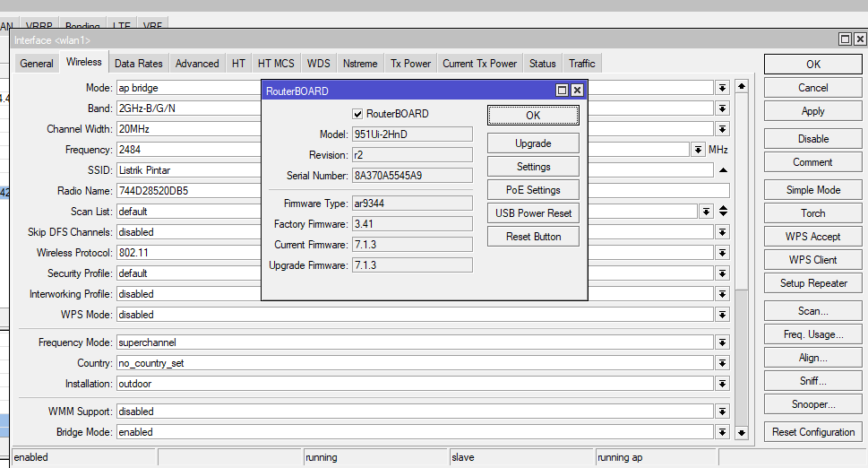Collapse the SSID field arrow
The image size is (868, 468).
723,170
